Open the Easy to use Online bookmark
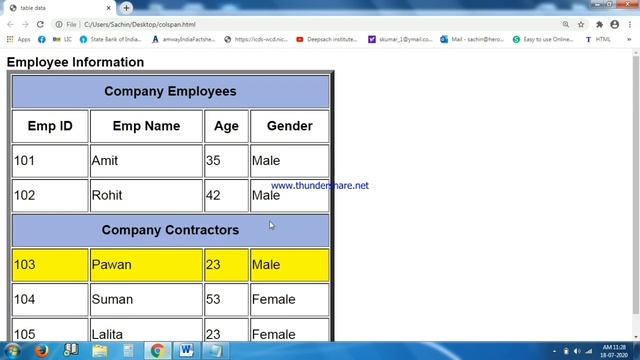 pos(543,39)
